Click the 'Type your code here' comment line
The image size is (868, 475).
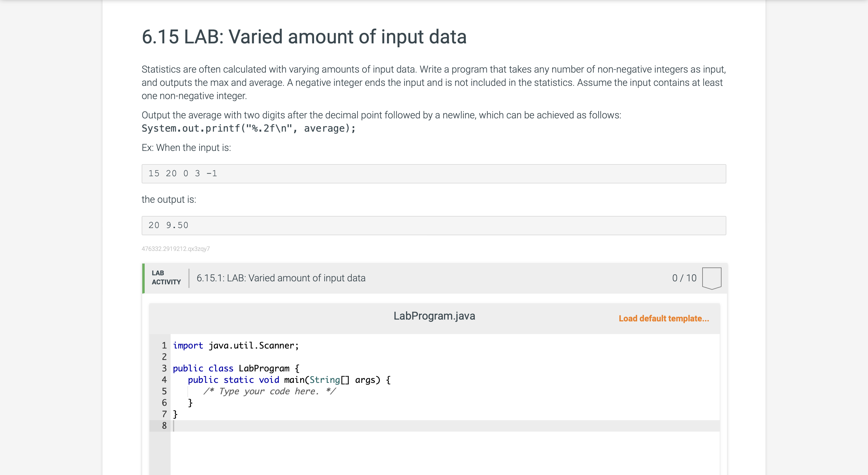(269, 391)
